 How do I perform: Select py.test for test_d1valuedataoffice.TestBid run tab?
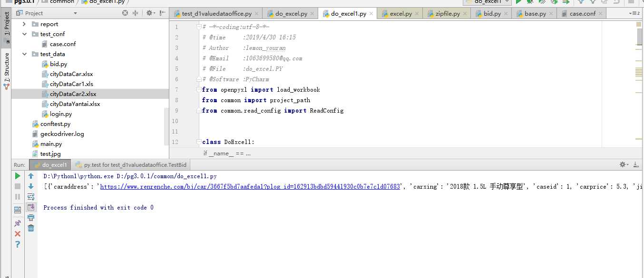131,165
